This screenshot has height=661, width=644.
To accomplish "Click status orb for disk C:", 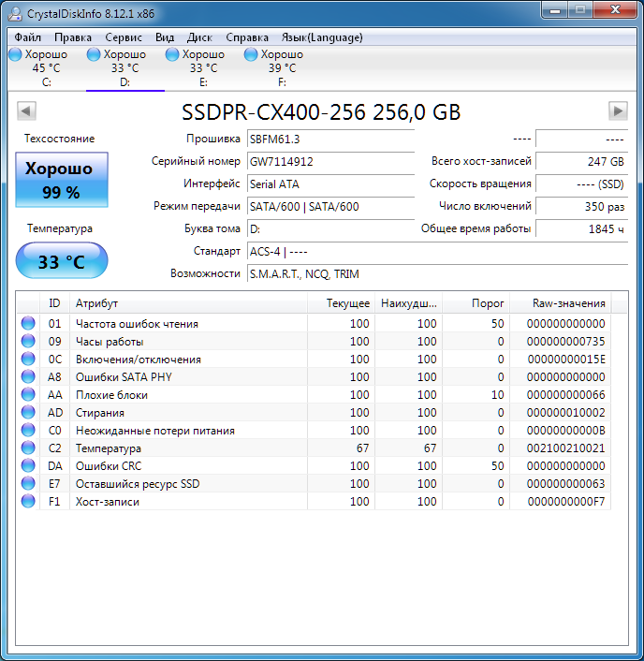I will click(15, 54).
